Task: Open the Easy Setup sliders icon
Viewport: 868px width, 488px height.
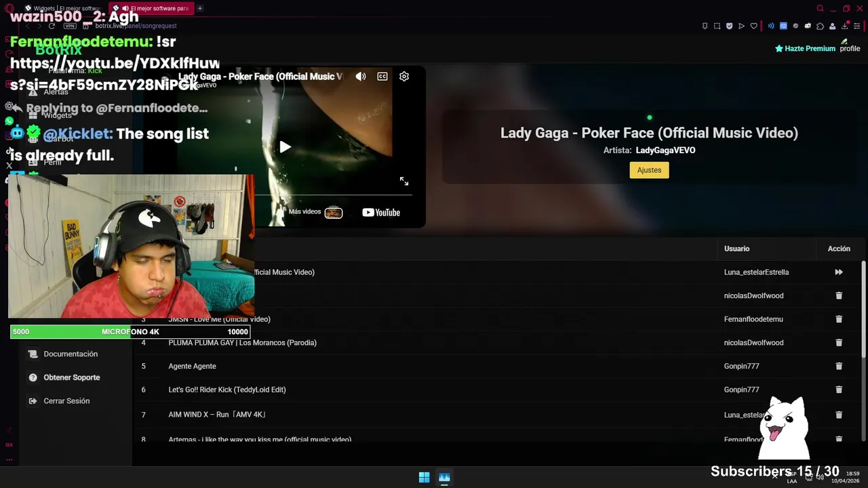Action: 856,26
